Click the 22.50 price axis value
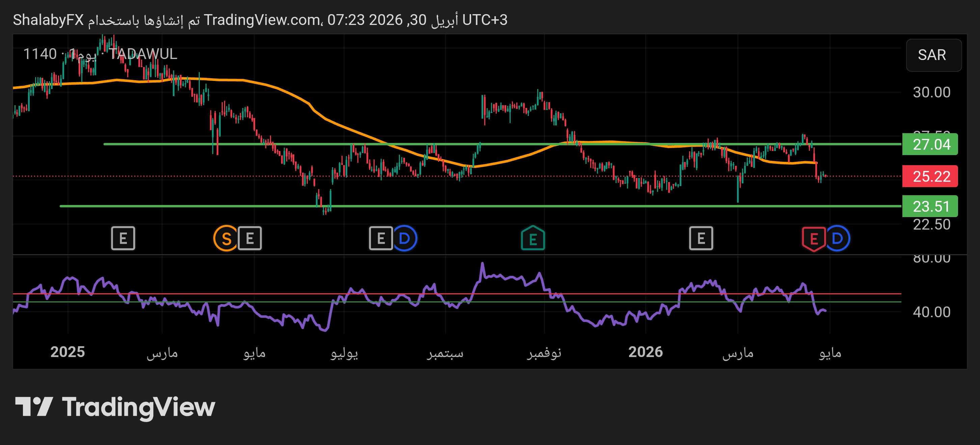The image size is (980, 445). [931, 225]
